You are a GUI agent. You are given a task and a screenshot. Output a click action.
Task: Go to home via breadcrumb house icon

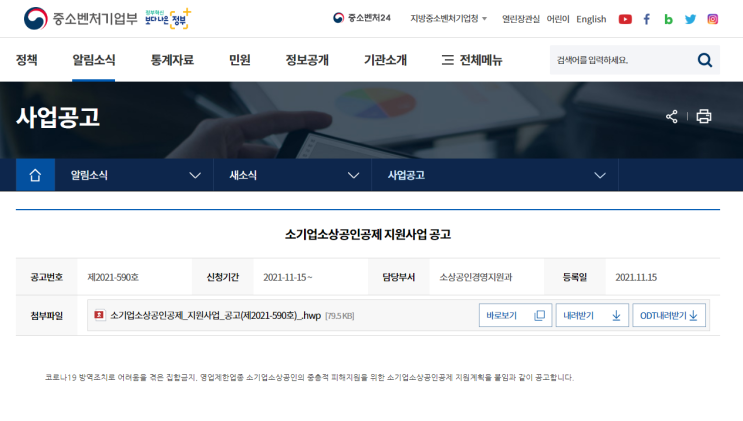tap(35, 175)
